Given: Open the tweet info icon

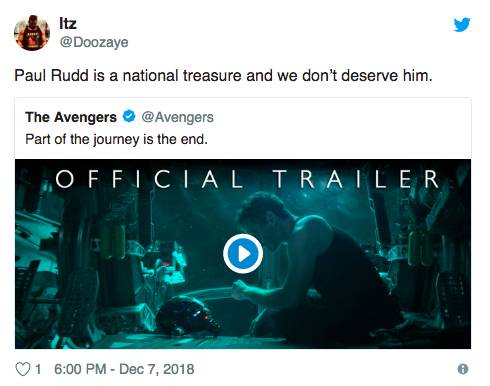Looking at the screenshot, I should tap(463, 369).
